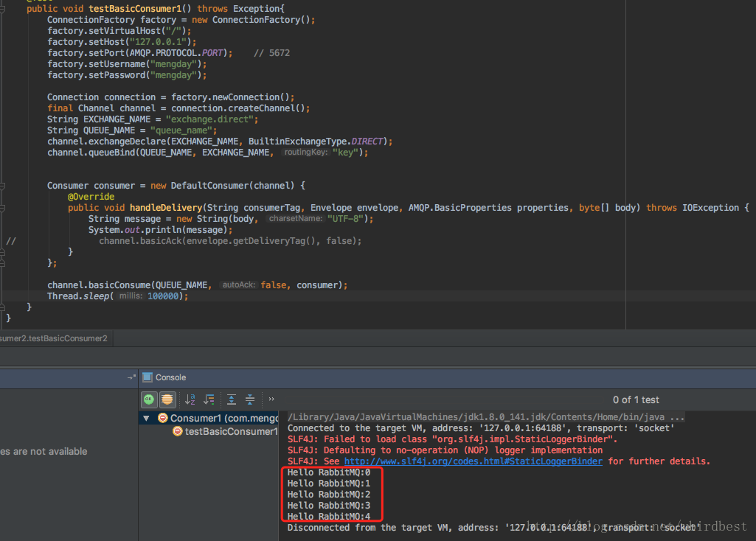The image size is (756, 541).
Task: Click the Console tab icon
Action: pos(148,377)
